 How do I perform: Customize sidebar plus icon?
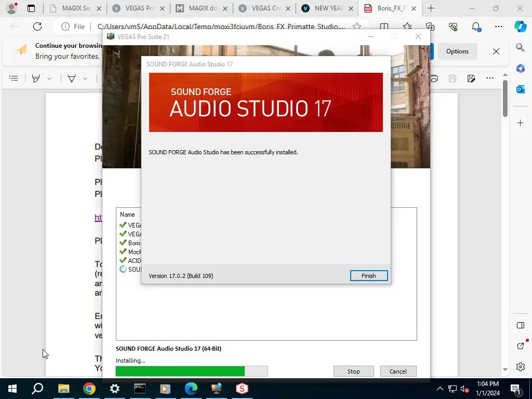pyautogui.click(x=520, y=123)
